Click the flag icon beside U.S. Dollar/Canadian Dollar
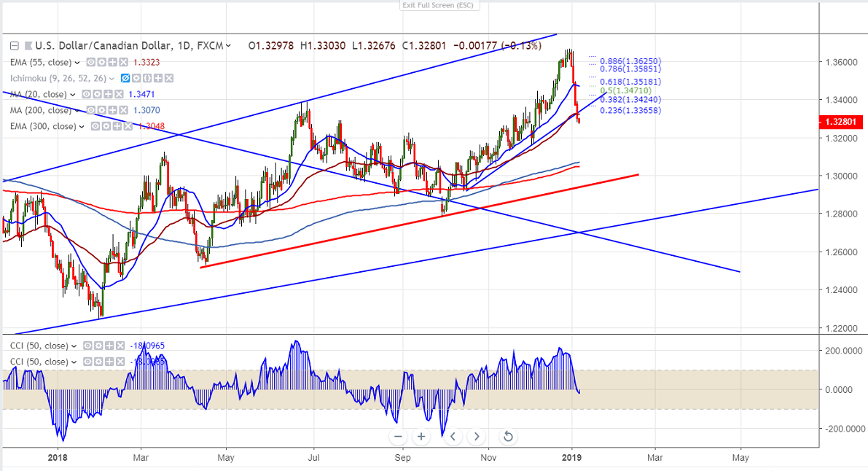The width and height of the screenshot is (868, 471). point(27,45)
